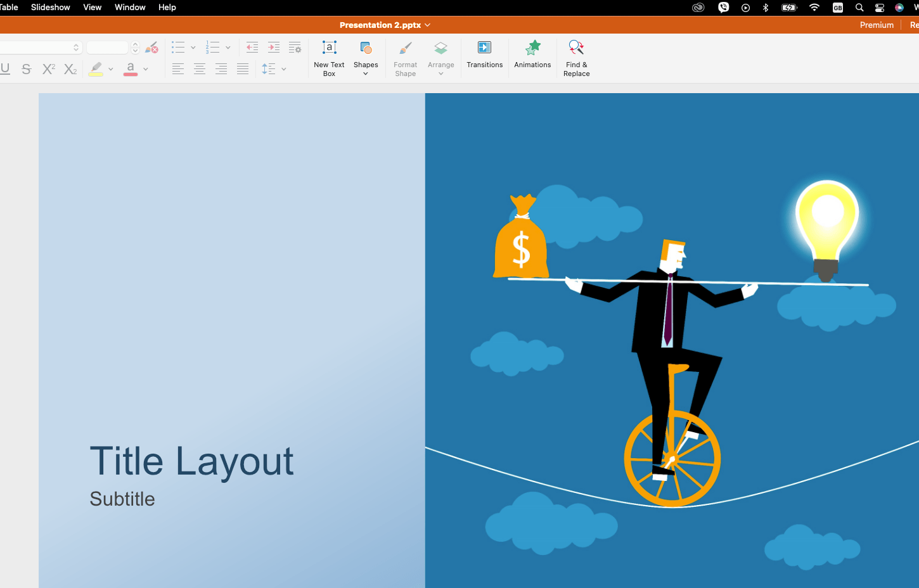Click the Premium label in the title bar

click(x=877, y=25)
